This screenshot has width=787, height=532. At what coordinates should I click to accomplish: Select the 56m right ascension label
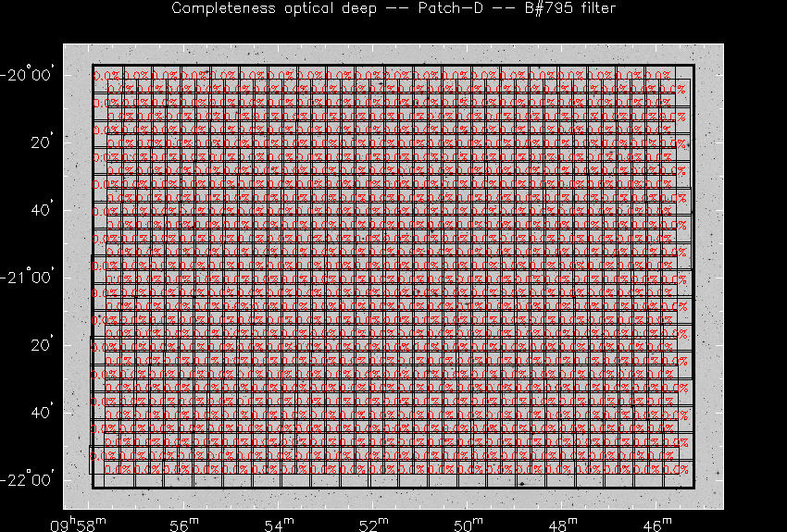[185, 525]
